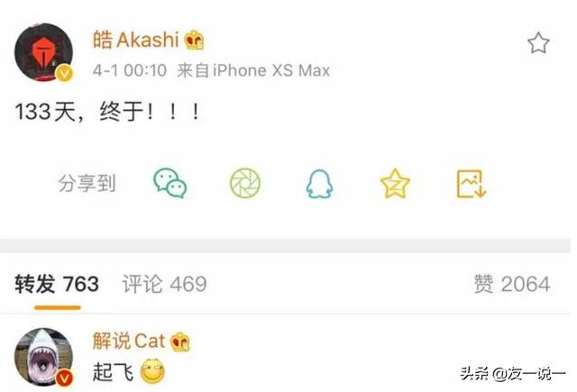Tap the 来自 iPhone XS Max source text
Screen dimensions: 577x392
point(253,70)
